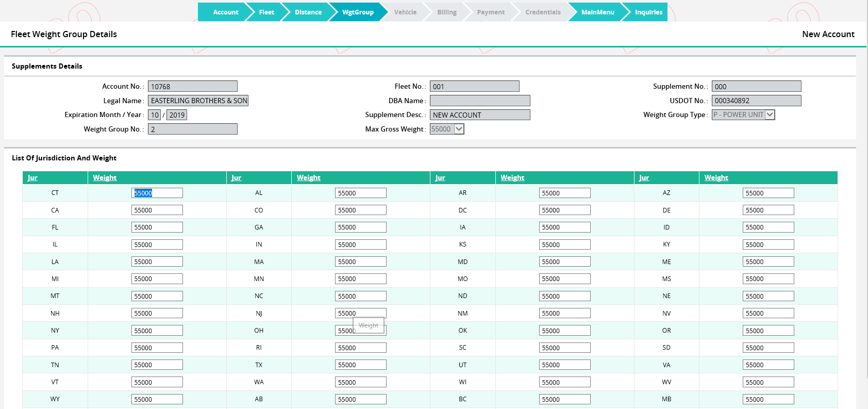Go to the Payment step tab
Screen dimensions: 868x409
pos(491,12)
